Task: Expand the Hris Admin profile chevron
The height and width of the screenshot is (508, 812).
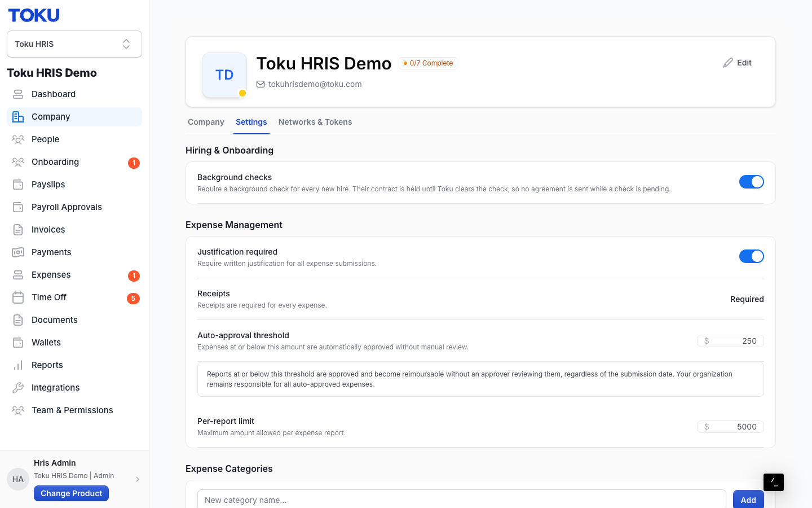Action: (138, 479)
